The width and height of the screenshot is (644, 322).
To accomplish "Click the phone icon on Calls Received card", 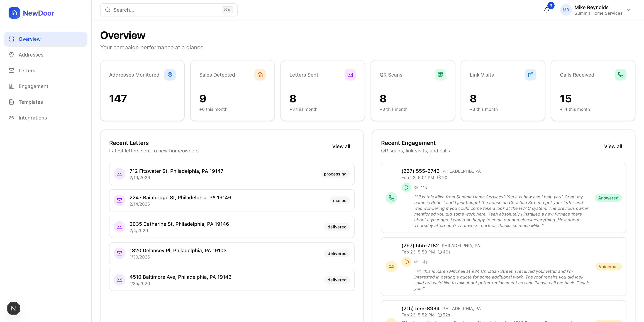I will point(621,74).
